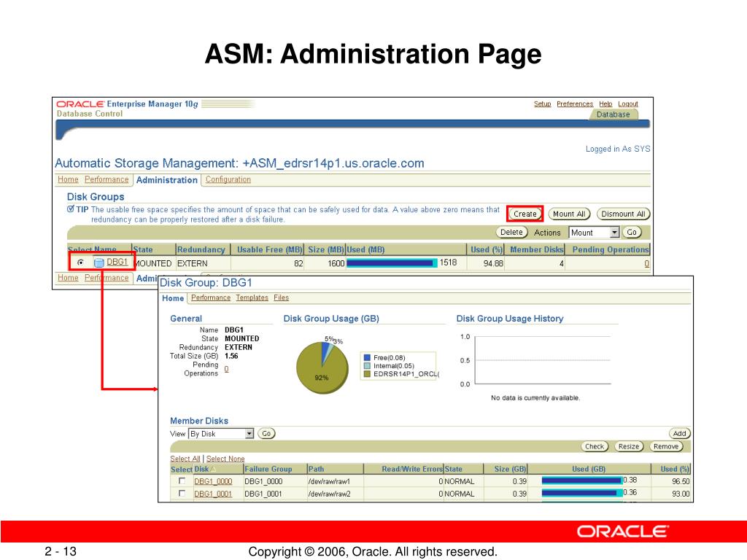Click the Resize button for member disks

[629, 446]
